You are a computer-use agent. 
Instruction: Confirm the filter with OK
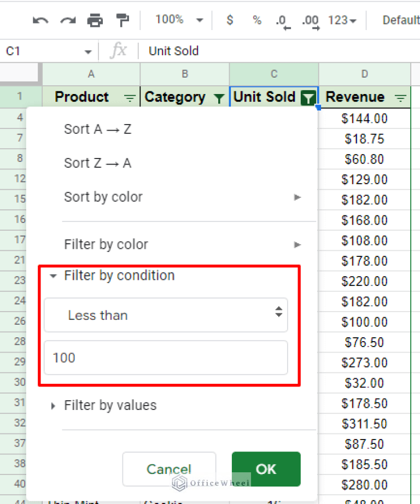[266, 469]
